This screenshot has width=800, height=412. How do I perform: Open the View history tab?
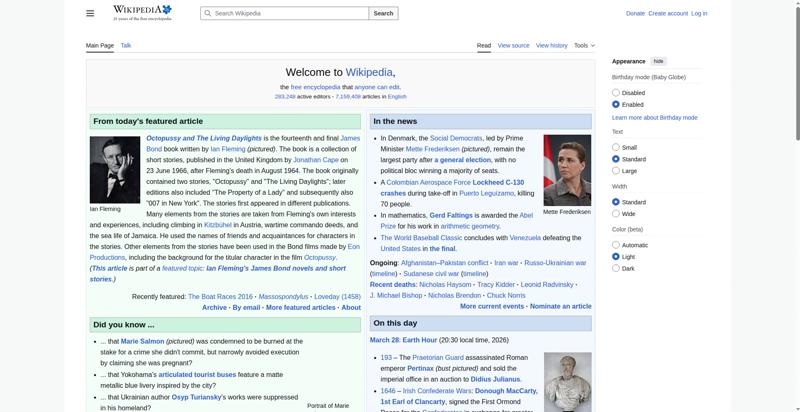pyautogui.click(x=551, y=45)
